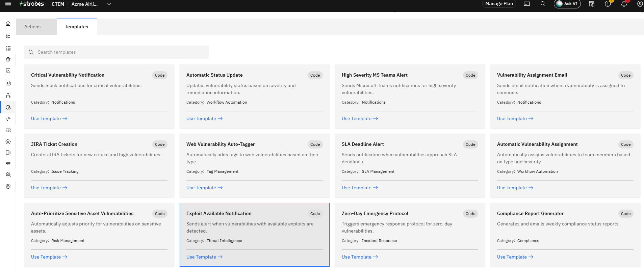This screenshot has height=271, width=644.
Task: Open the alert exclamation icon in top bar
Action: pos(608,4)
